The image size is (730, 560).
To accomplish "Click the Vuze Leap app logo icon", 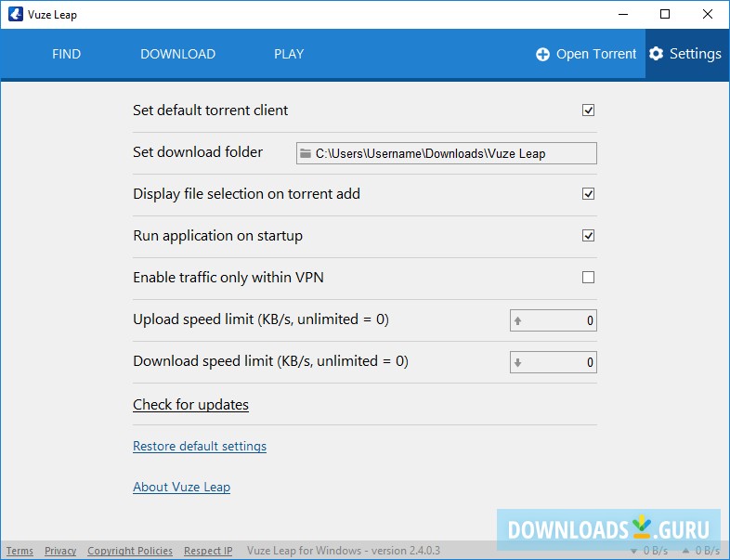I will point(16,15).
